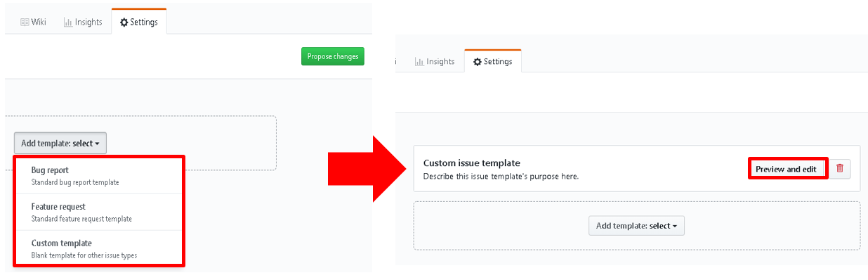Screen dimensions: 868x280
Task: Click the gear icon on left Settings tab
Action: tap(124, 22)
